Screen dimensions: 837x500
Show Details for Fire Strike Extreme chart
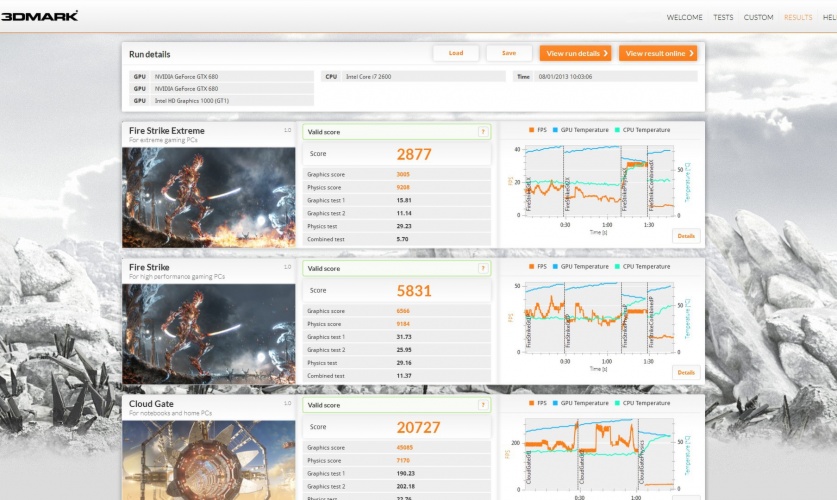pos(685,236)
